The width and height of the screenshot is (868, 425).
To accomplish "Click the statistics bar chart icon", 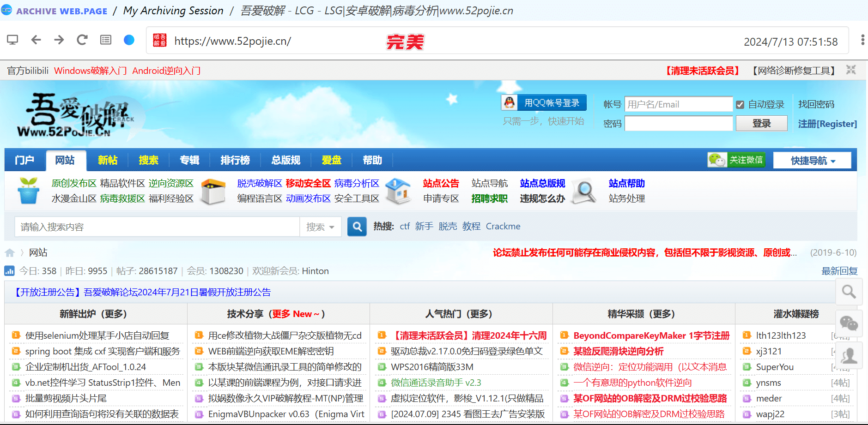I will [x=9, y=271].
